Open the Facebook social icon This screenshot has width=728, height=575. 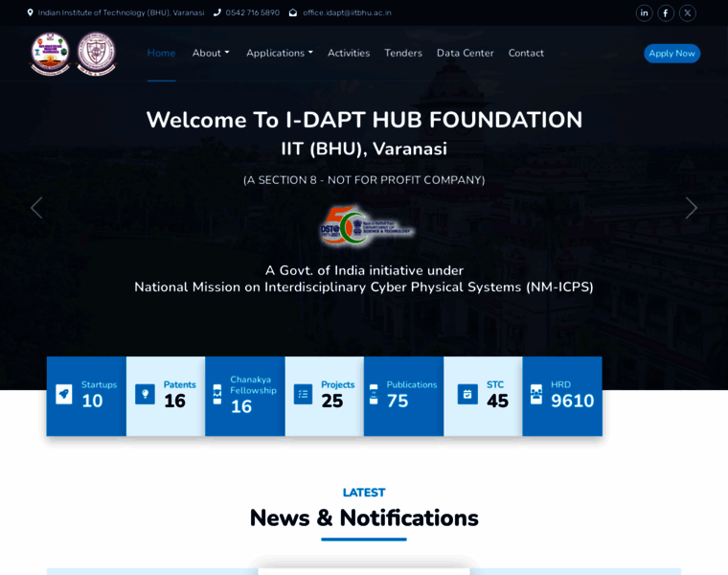pos(666,13)
